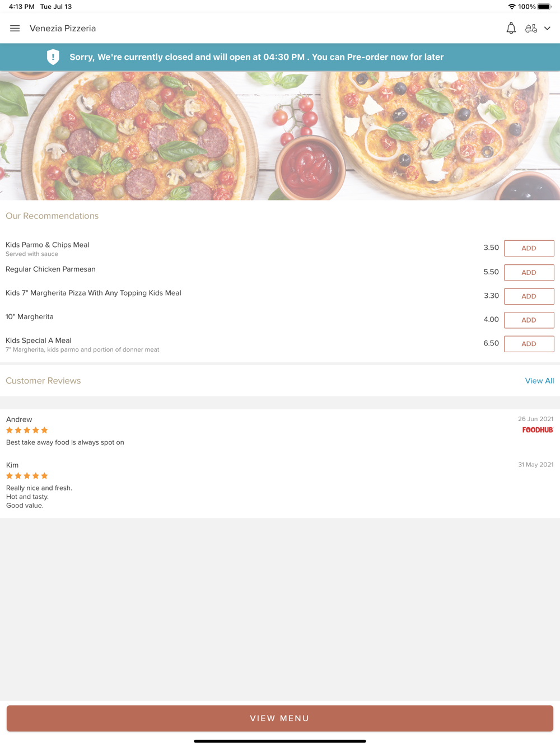Add Kids Special A Meal
Screen dimensions: 560x747
coord(529,344)
